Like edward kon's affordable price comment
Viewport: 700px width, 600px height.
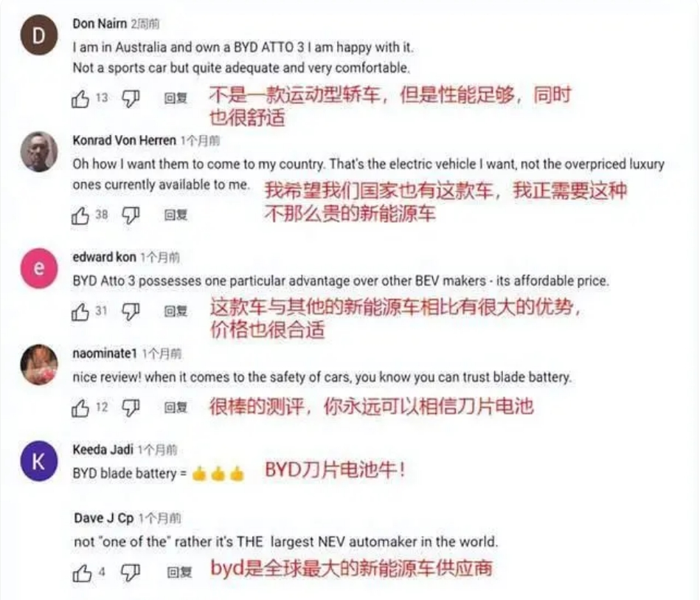pos(80,311)
